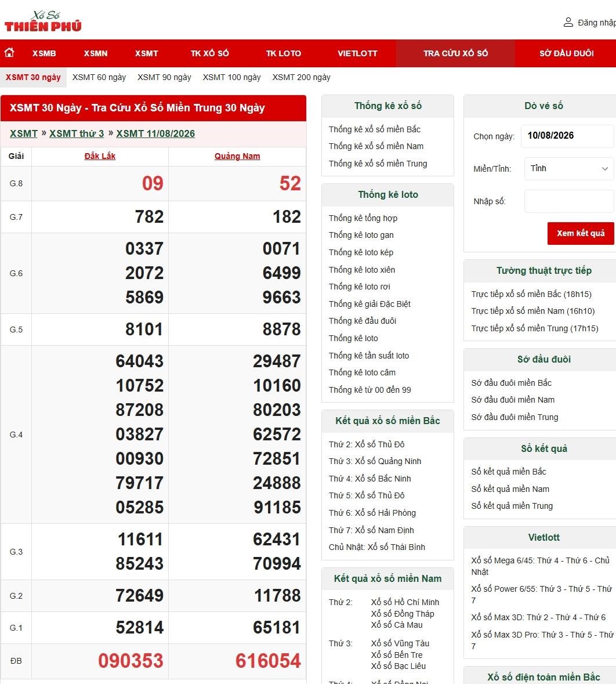The image size is (616, 684).
Task: Follow the XSMT thứ 3 breadcrumb link
Action: click(x=77, y=133)
